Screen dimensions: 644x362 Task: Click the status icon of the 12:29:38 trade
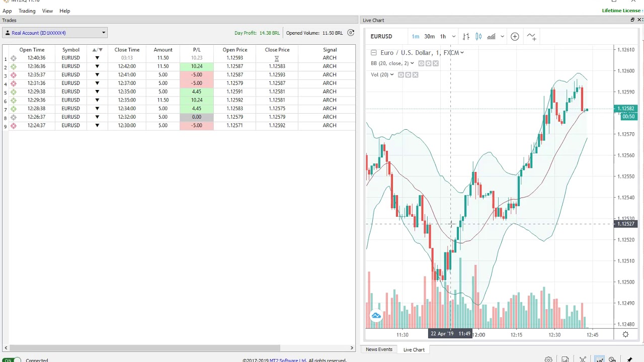click(x=14, y=92)
